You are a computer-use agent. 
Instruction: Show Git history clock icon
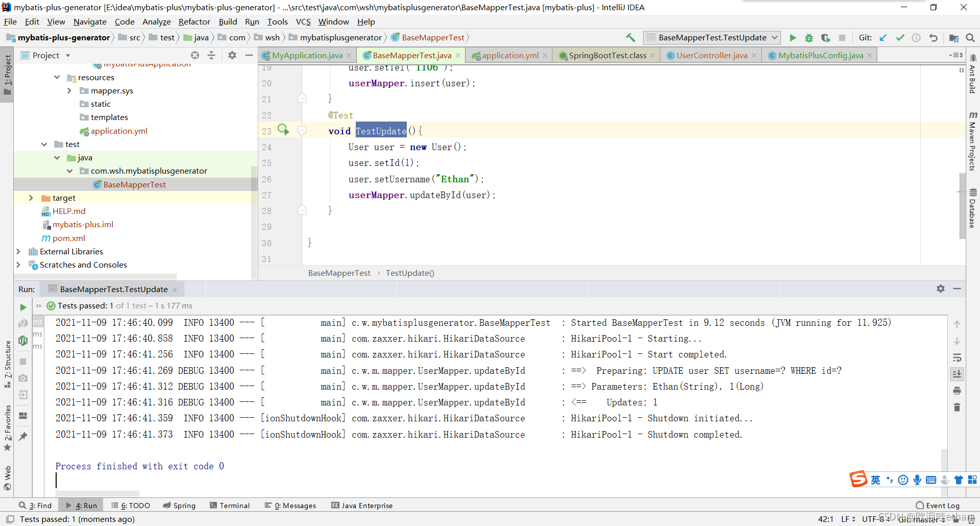pos(916,38)
